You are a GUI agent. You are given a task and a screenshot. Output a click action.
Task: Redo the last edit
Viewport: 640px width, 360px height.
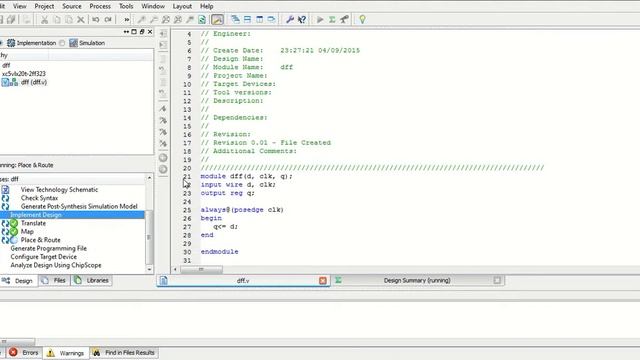pyautogui.click(x=108, y=20)
